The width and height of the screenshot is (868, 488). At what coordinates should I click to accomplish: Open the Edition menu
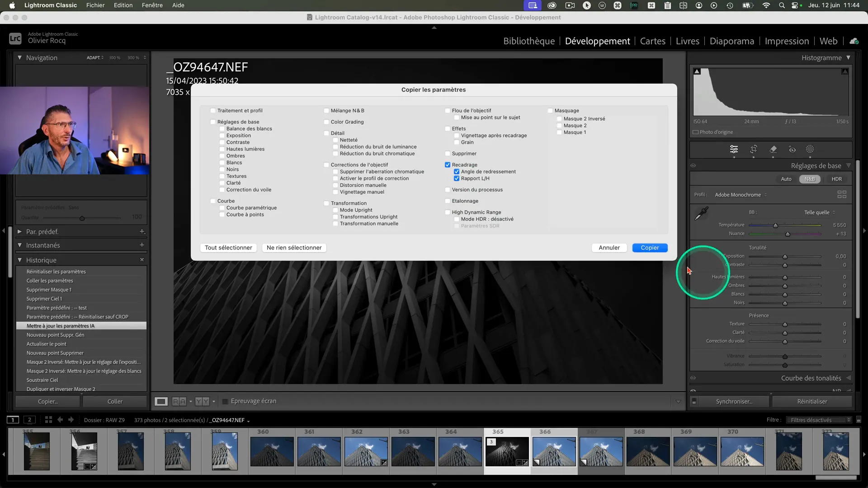pos(123,5)
